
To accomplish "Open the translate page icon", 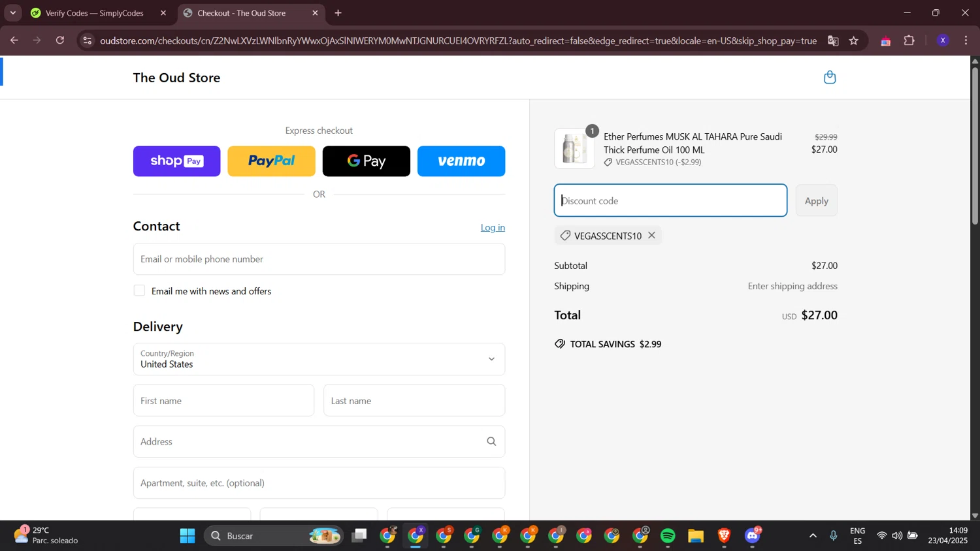I will coord(833,40).
